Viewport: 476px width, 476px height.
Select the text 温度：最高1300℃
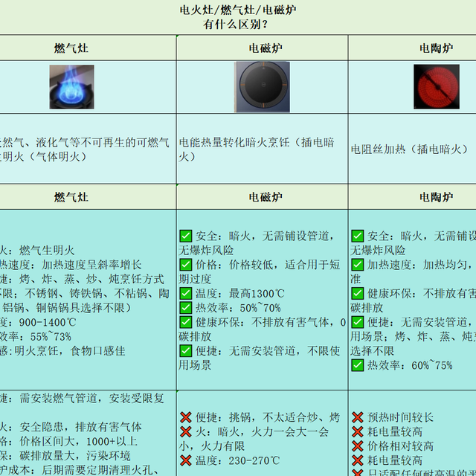coord(240,294)
